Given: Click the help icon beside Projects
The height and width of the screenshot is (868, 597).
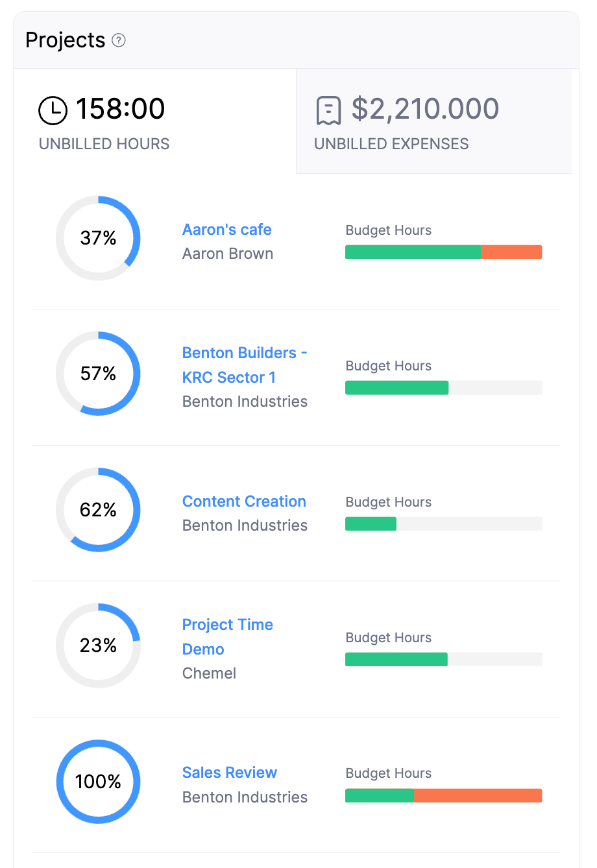Looking at the screenshot, I should pos(119,40).
